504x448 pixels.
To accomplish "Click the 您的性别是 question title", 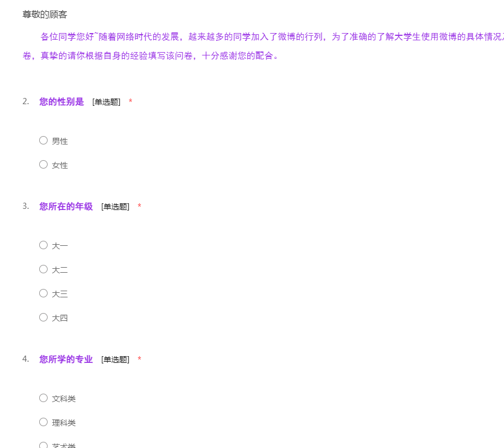I will 62,101.
